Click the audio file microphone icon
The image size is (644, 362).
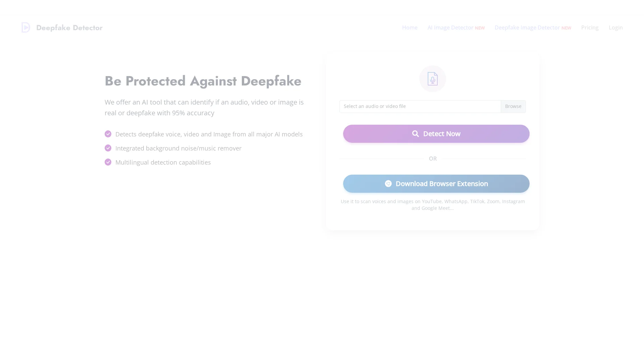(x=433, y=79)
